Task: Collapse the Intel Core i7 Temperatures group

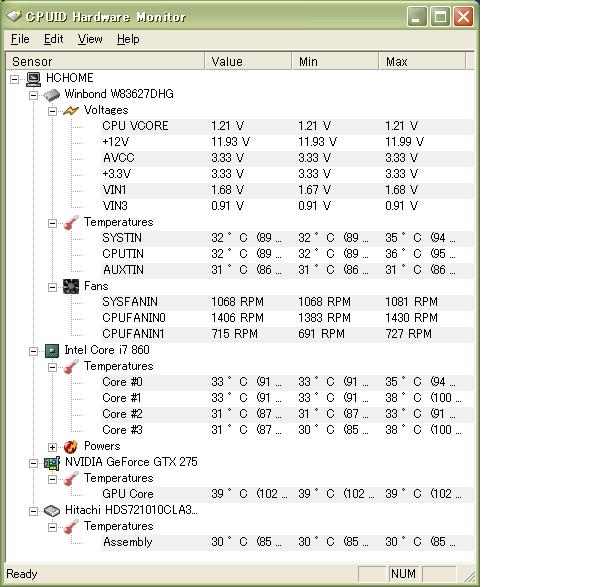Action: [52, 367]
